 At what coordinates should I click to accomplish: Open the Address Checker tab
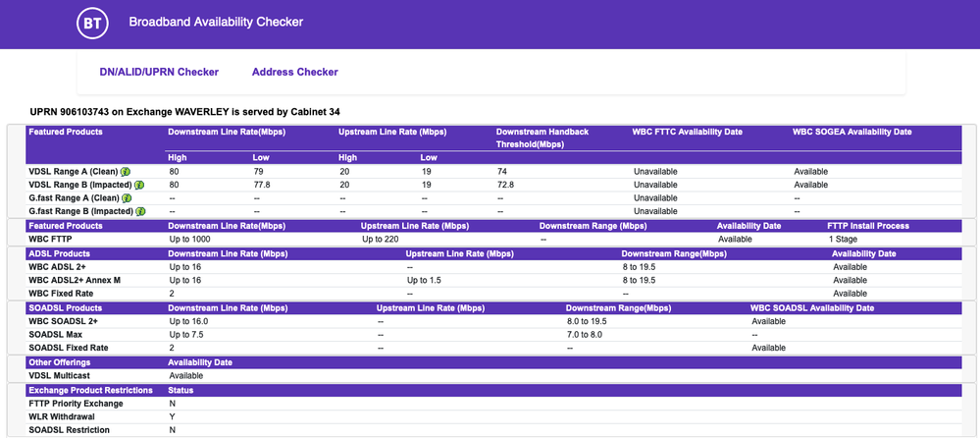(294, 72)
